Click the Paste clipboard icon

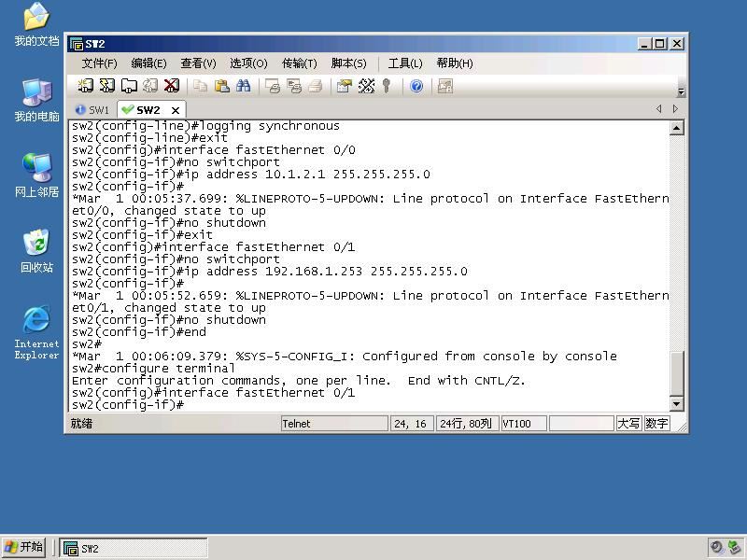(x=221, y=86)
